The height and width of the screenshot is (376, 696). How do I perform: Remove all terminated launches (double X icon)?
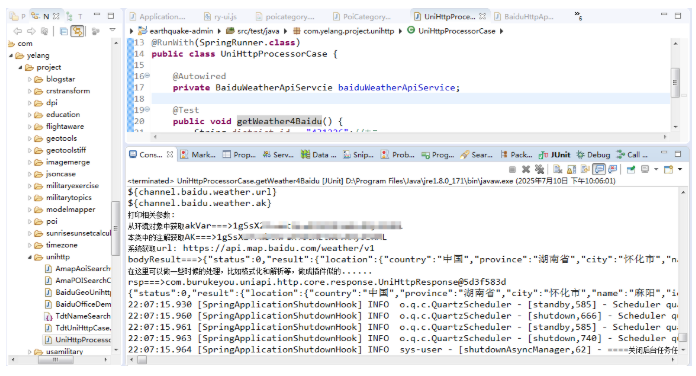(x=539, y=169)
